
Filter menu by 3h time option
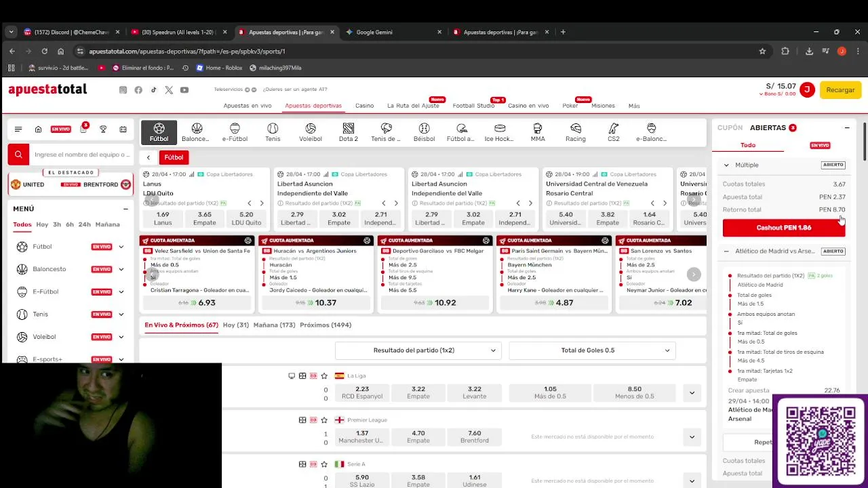(58, 224)
